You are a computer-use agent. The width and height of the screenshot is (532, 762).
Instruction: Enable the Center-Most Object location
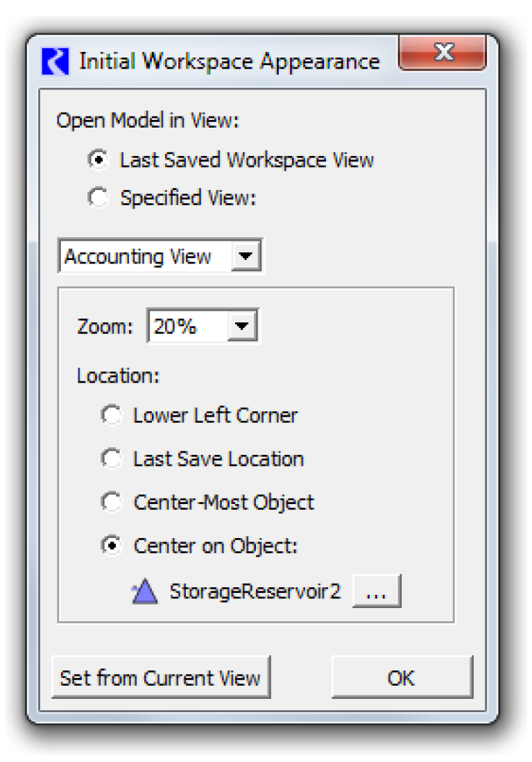click(112, 502)
